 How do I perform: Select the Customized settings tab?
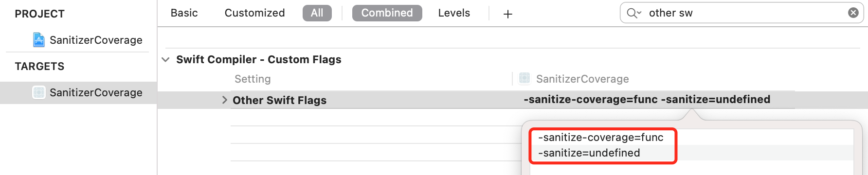tap(254, 13)
